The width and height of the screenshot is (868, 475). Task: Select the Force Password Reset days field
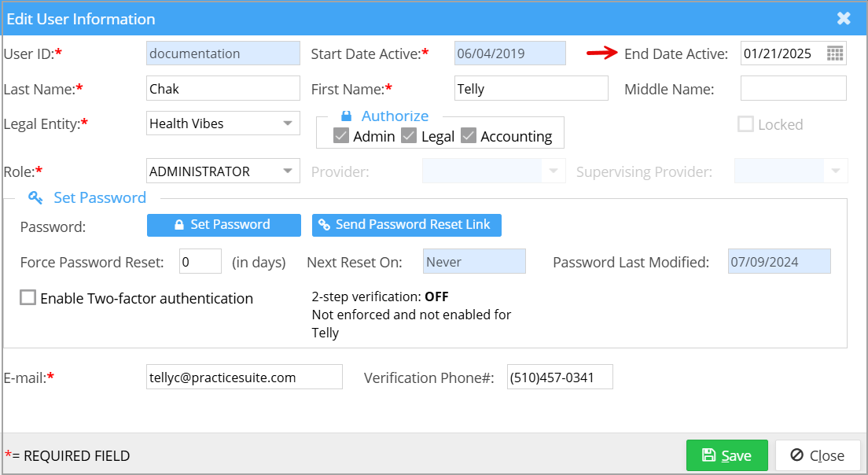click(x=200, y=262)
